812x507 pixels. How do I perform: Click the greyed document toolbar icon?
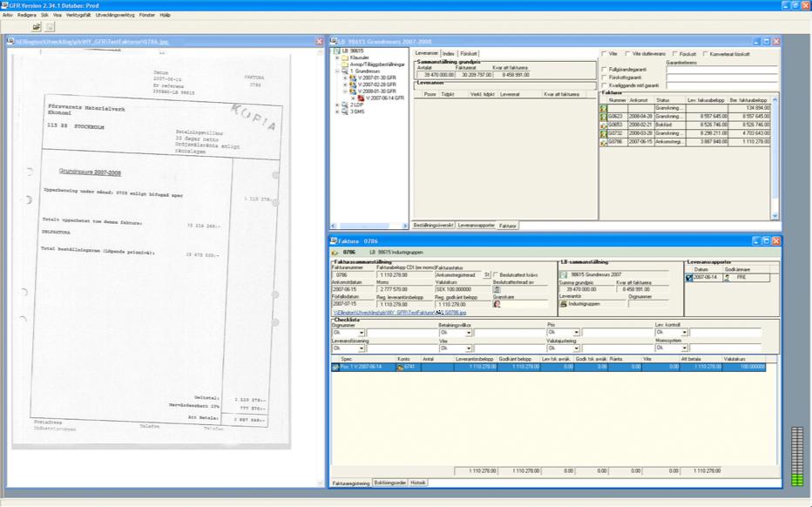click(50, 26)
